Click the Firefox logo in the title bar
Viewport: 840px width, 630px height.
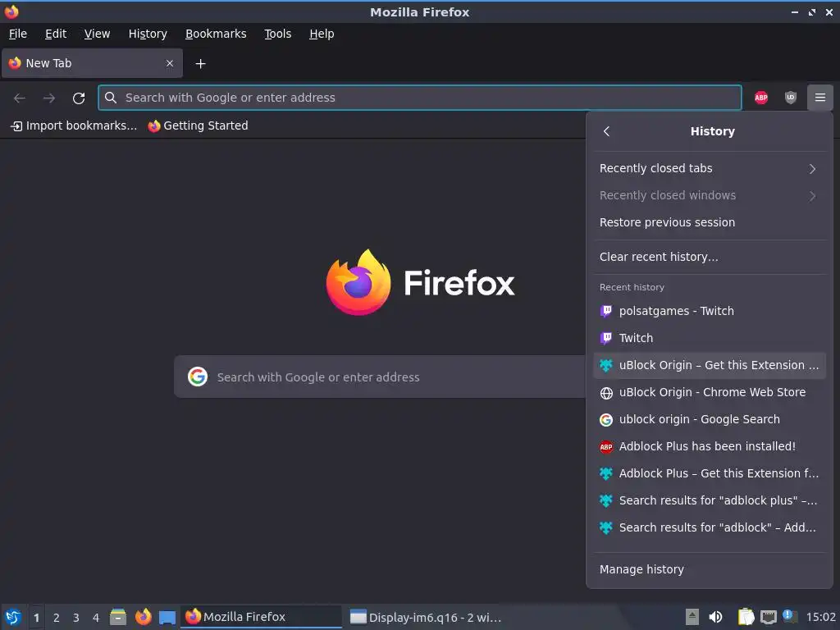[x=11, y=11]
